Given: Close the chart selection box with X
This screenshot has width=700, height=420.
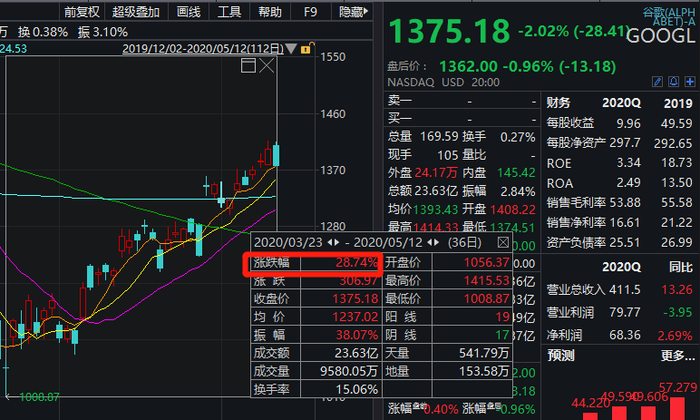Looking at the screenshot, I should click(267, 66).
